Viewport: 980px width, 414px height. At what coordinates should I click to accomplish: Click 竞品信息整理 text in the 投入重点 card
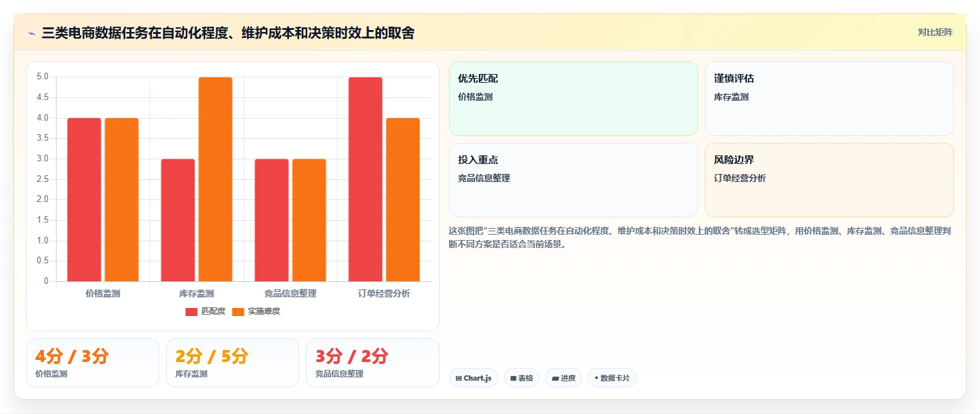484,178
